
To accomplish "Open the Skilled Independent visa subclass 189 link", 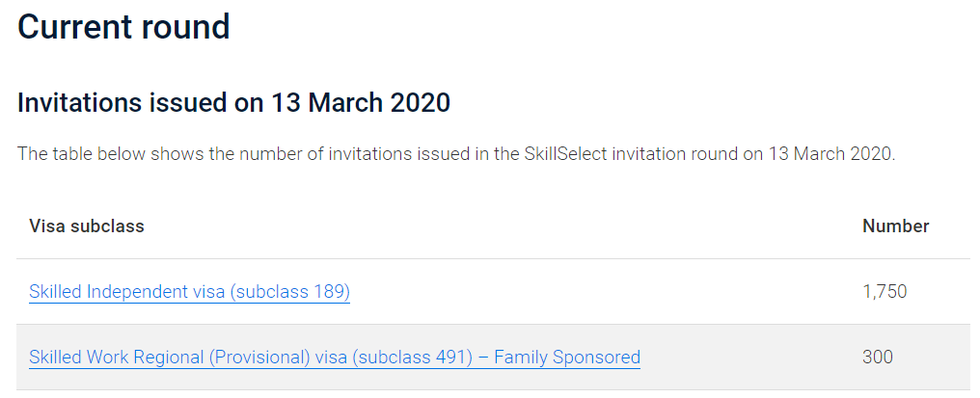I will [x=189, y=292].
